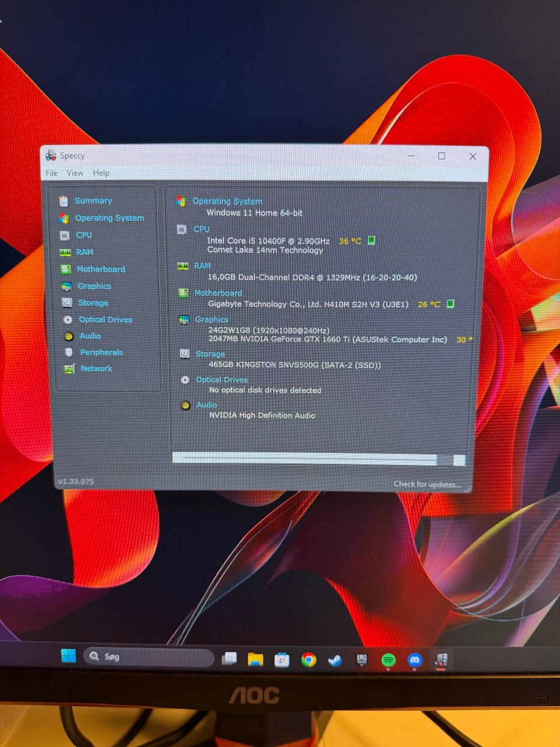Open the Operating System heading link in summary
This screenshot has height=747, width=560.
coord(228,201)
